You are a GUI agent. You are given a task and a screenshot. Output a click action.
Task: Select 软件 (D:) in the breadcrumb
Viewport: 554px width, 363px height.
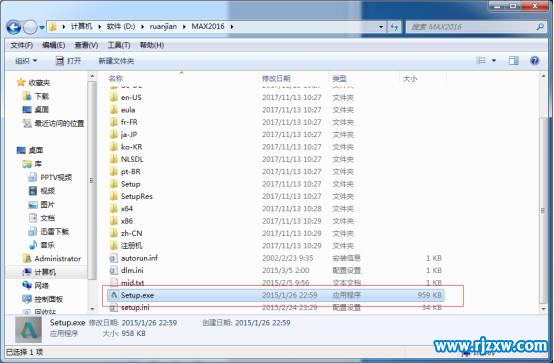click(121, 27)
